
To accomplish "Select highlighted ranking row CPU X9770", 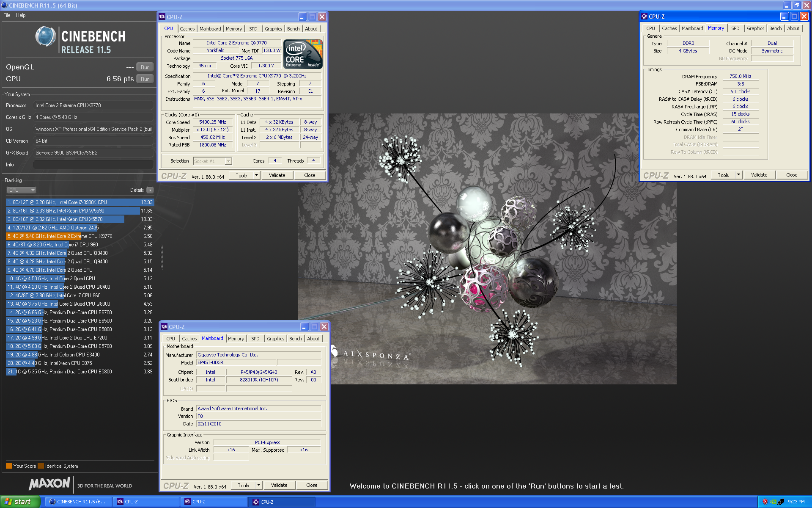I will [x=80, y=236].
